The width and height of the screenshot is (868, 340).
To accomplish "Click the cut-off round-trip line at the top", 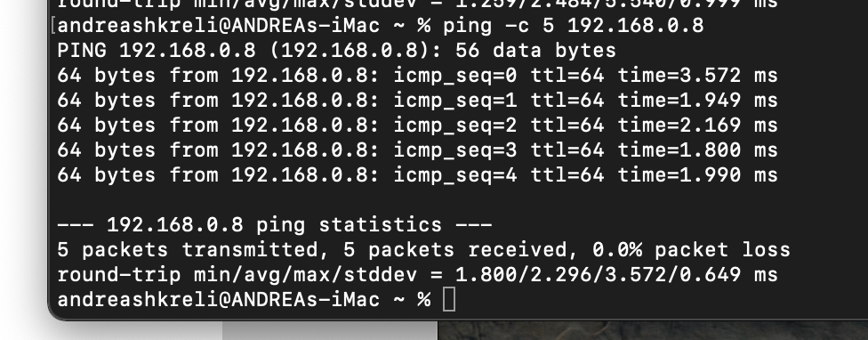I will pos(417,4).
